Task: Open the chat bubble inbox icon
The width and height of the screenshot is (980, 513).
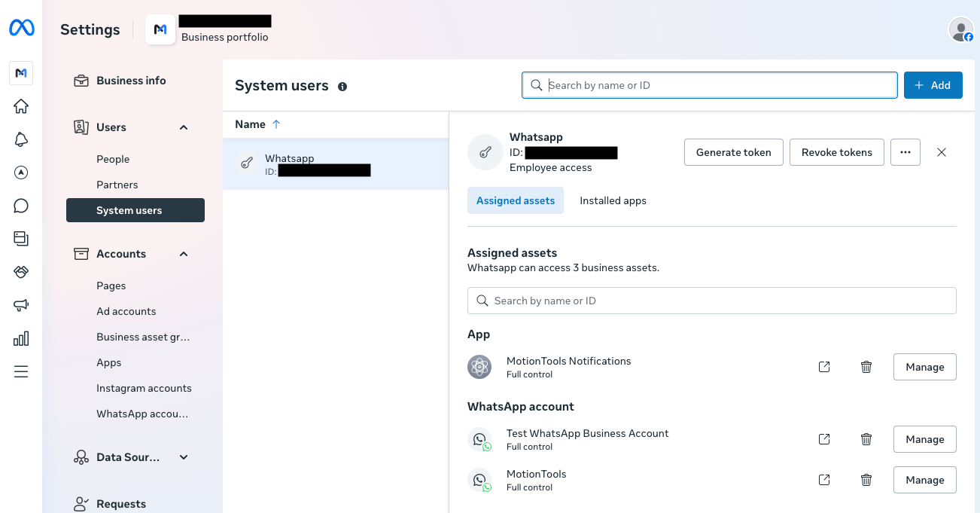Action: 21,206
